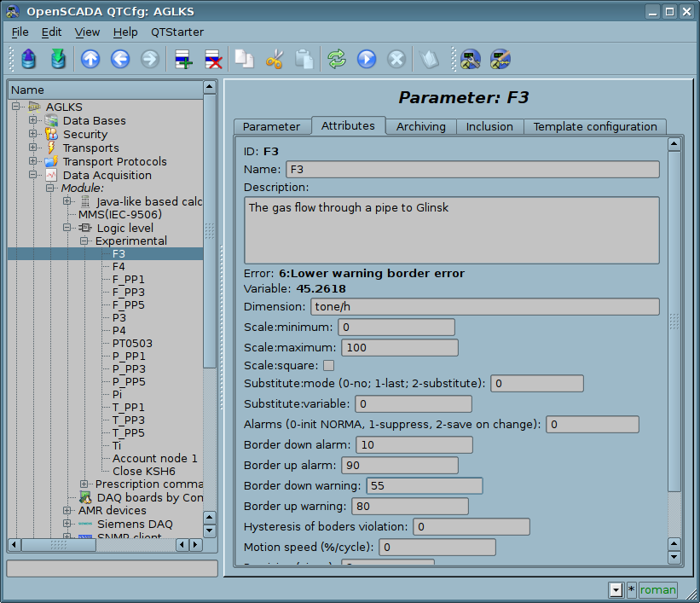Open the Edit menu
This screenshot has width=700, height=603.
point(51,32)
